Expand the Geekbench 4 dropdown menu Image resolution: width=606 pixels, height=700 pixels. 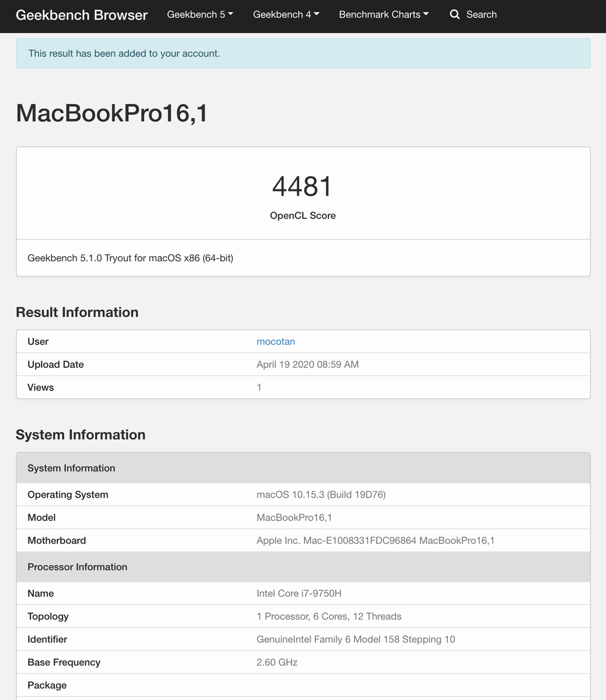tap(286, 15)
